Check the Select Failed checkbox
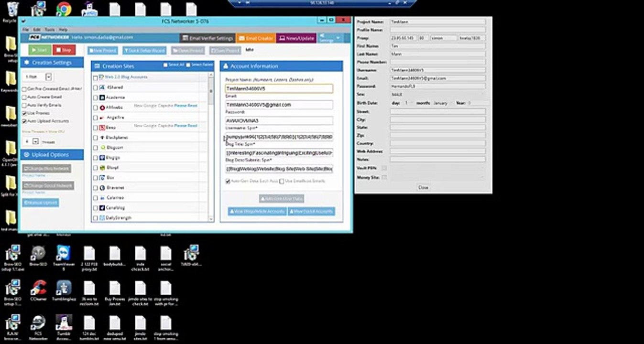 point(188,65)
